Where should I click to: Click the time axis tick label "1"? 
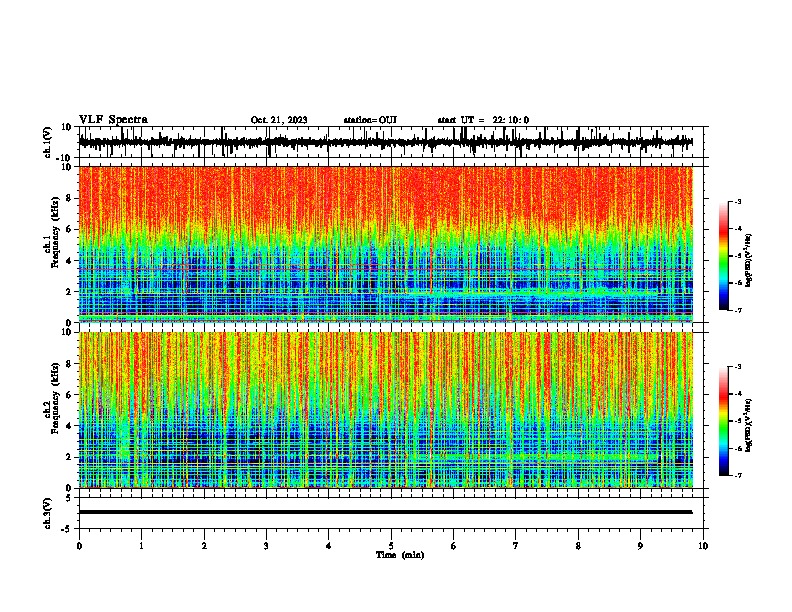[x=141, y=546]
